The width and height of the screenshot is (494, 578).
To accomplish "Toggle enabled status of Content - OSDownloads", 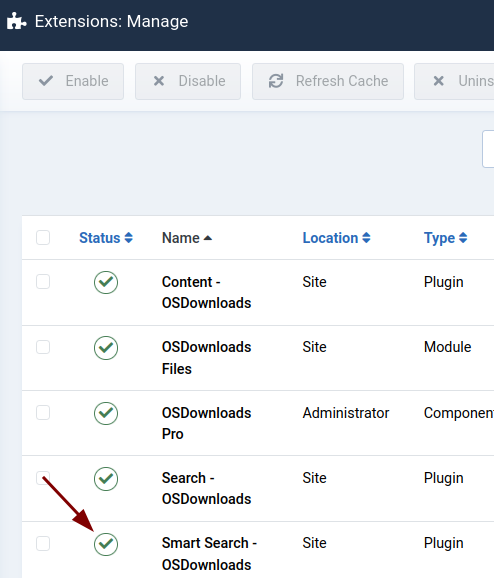I will tap(106, 282).
